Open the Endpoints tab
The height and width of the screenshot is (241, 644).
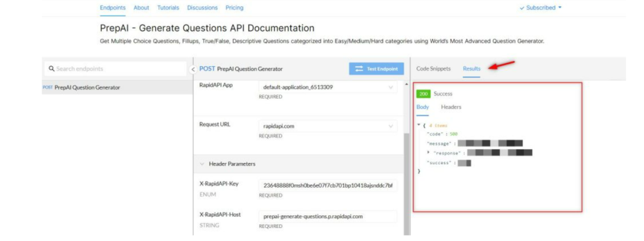pos(113,8)
